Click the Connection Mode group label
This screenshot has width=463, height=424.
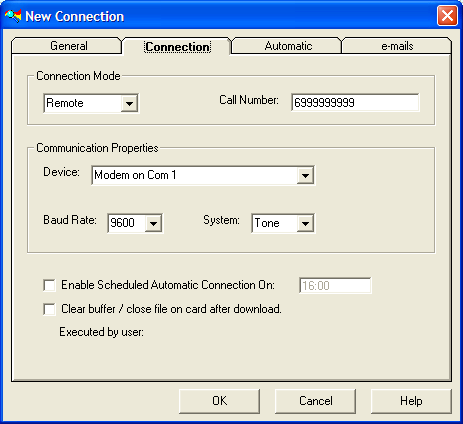[78, 76]
